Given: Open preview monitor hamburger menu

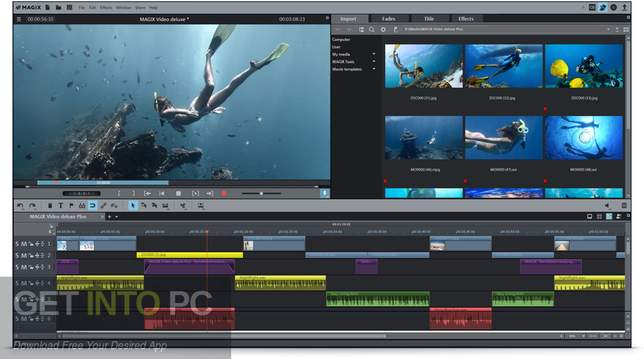Looking at the screenshot, I should [18, 19].
